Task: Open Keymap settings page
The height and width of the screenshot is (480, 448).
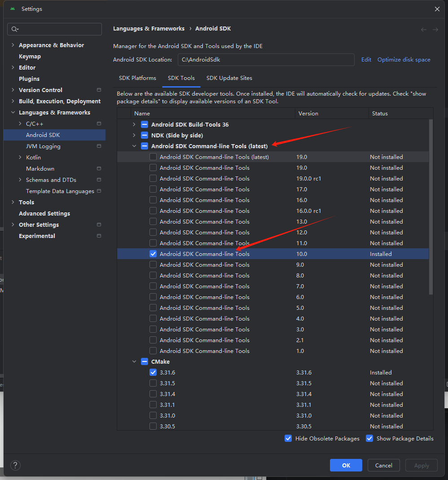Action: coord(30,56)
